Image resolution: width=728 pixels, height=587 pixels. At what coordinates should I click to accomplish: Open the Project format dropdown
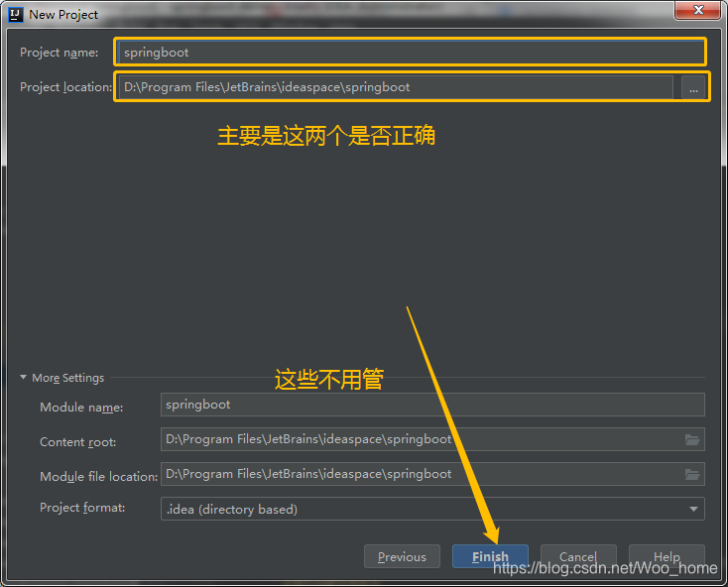[x=432, y=509]
